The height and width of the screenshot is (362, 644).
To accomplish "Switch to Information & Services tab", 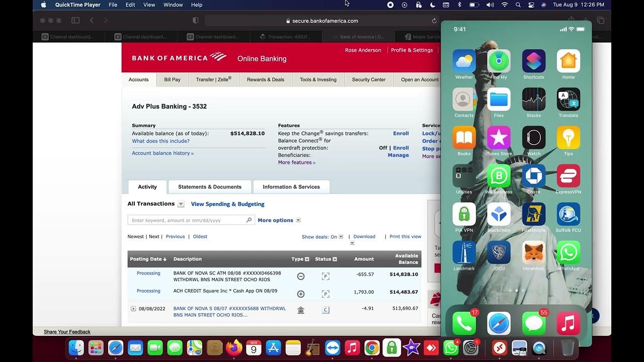I will click(x=291, y=187).
